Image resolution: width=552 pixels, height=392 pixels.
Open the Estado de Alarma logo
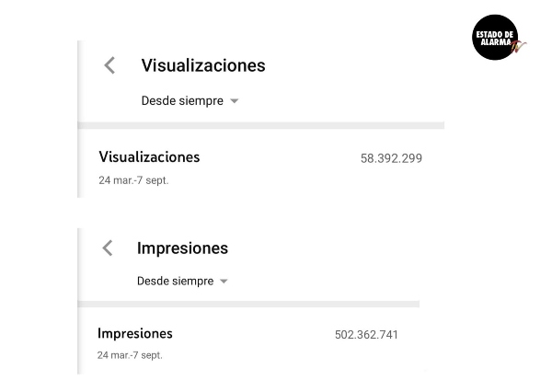tap(495, 38)
